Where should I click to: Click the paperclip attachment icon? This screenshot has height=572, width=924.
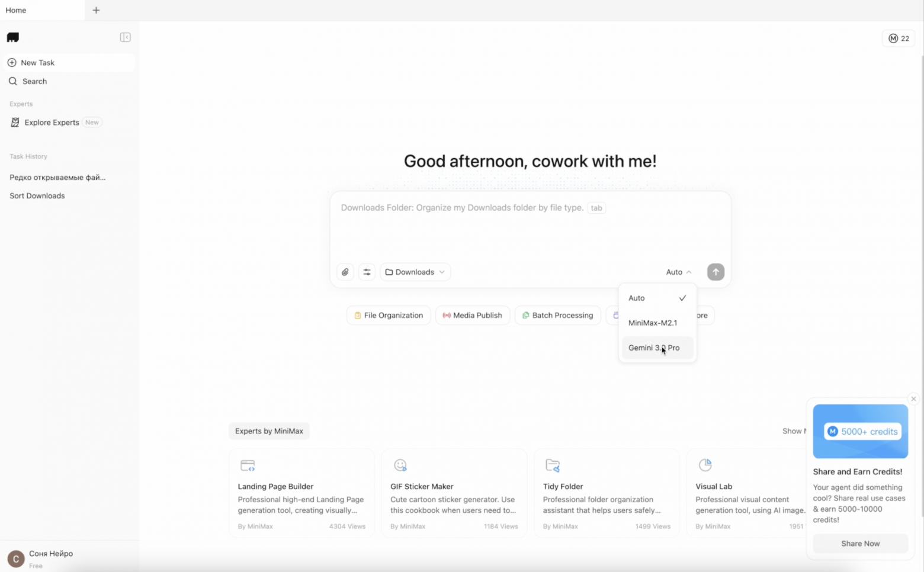point(345,272)
